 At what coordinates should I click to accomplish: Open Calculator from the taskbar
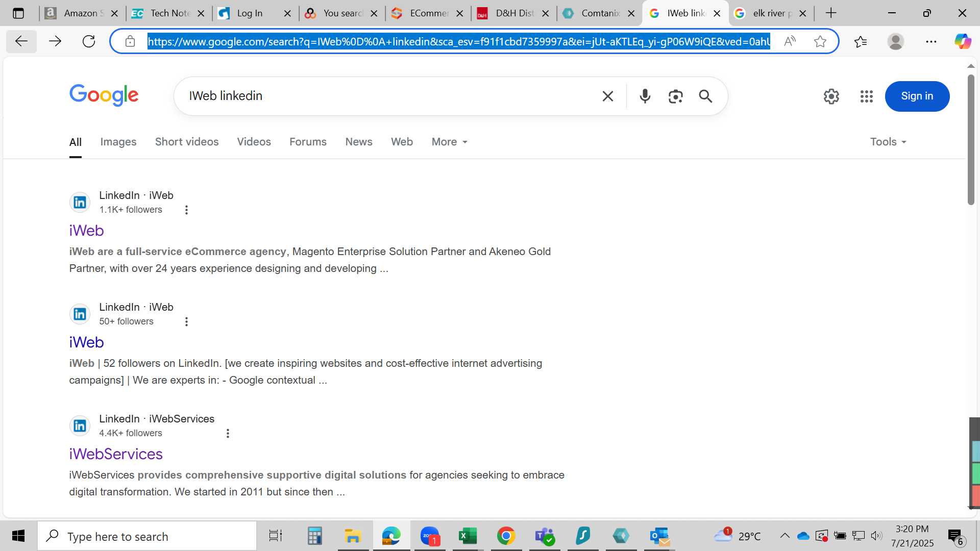pos(314,536)
